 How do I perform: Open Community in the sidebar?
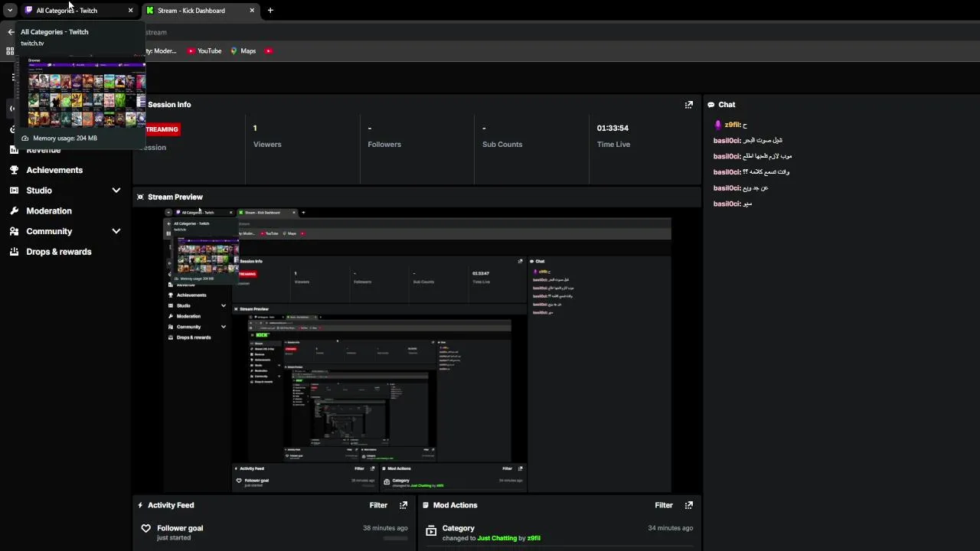(49, 231)
